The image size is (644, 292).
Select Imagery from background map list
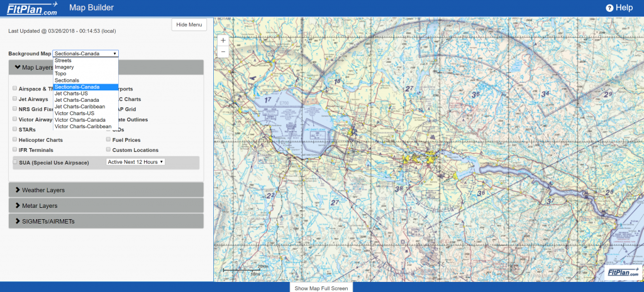click(65, 67)
